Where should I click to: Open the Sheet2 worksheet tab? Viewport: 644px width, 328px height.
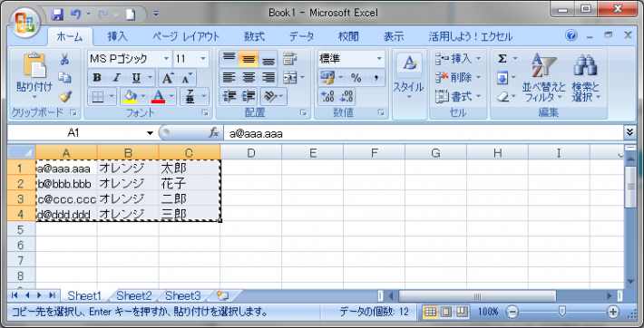click(x=134, y=295)
